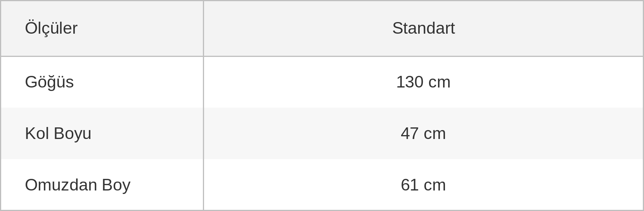Click the border line under the header row
Viewport: 644px width, 211px height.
click(322, 57)
